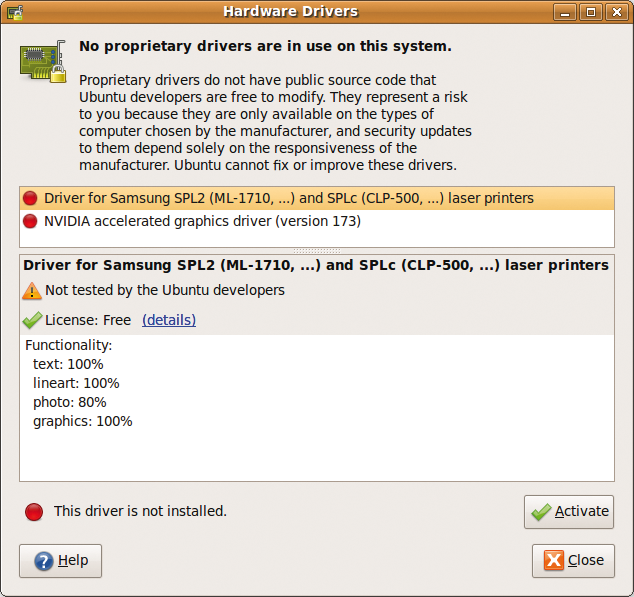Select the Samsung SPL2 laser printers driver
634x597 pixels.
pyautogui.click(x=317, y=198)
